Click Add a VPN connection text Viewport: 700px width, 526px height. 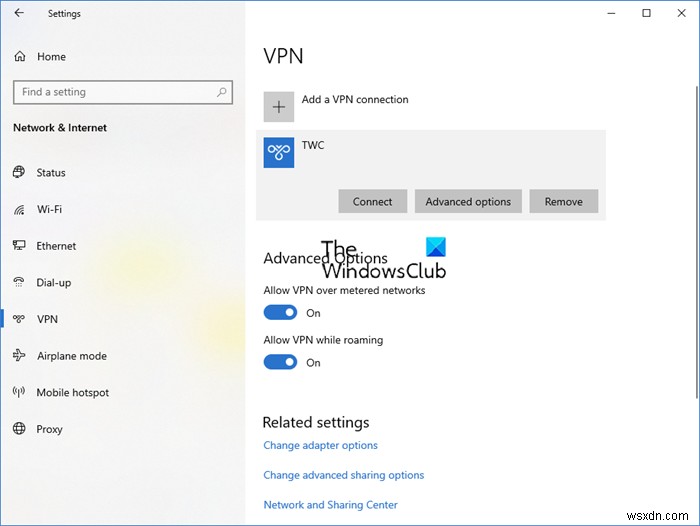(355, 99)
